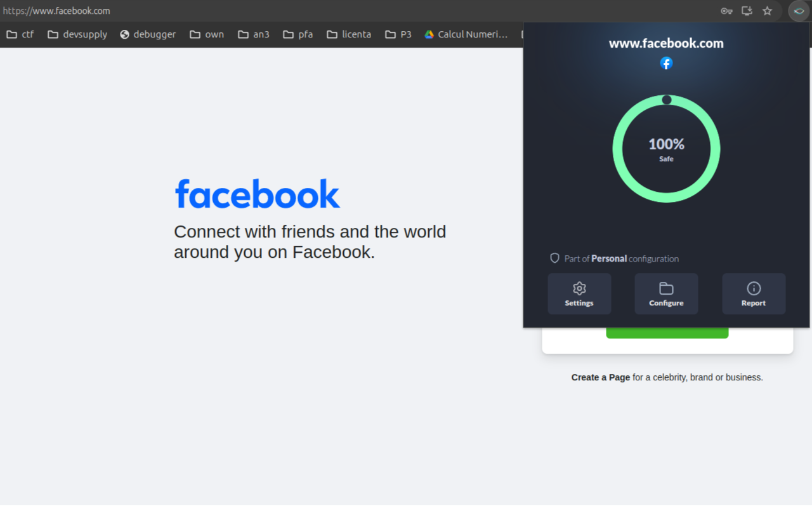This screenshot has width=812, height=508.
Task: Click the install site icon in address bar
Action: coord(747,11)
